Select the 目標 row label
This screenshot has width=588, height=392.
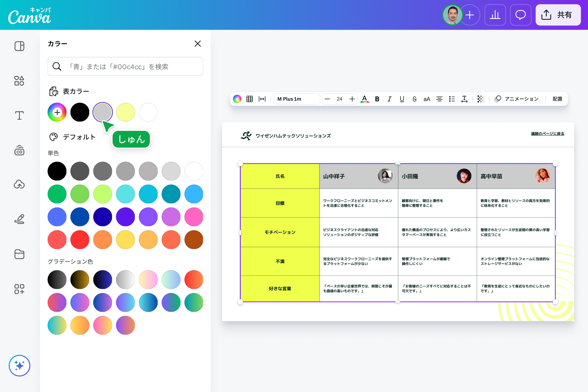[x=280, y=203]
